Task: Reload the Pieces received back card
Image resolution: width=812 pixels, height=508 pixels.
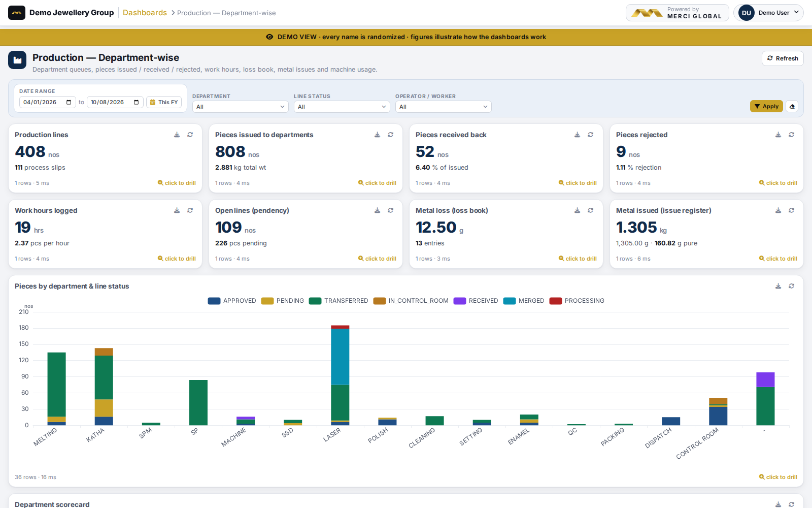Action: click(590, 135)
